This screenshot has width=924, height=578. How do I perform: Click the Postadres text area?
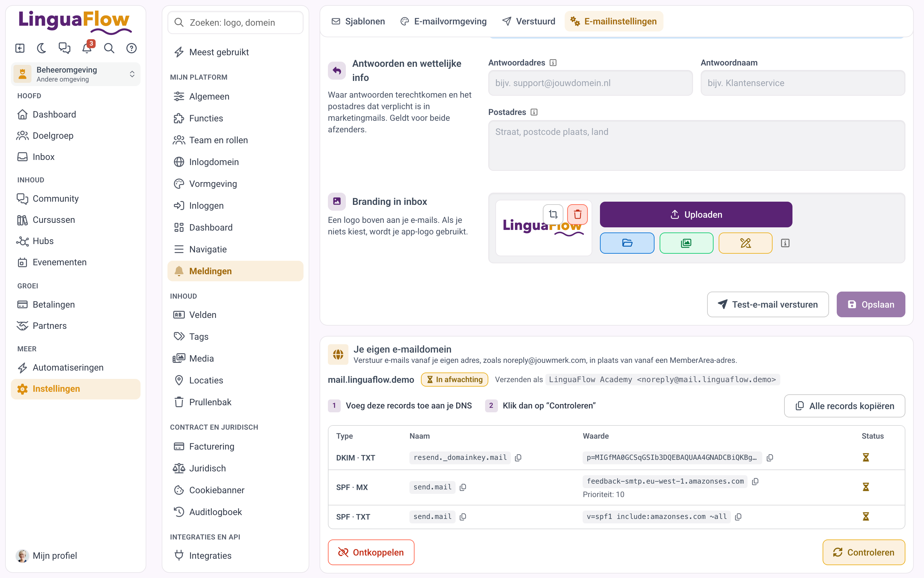(697, 146)
